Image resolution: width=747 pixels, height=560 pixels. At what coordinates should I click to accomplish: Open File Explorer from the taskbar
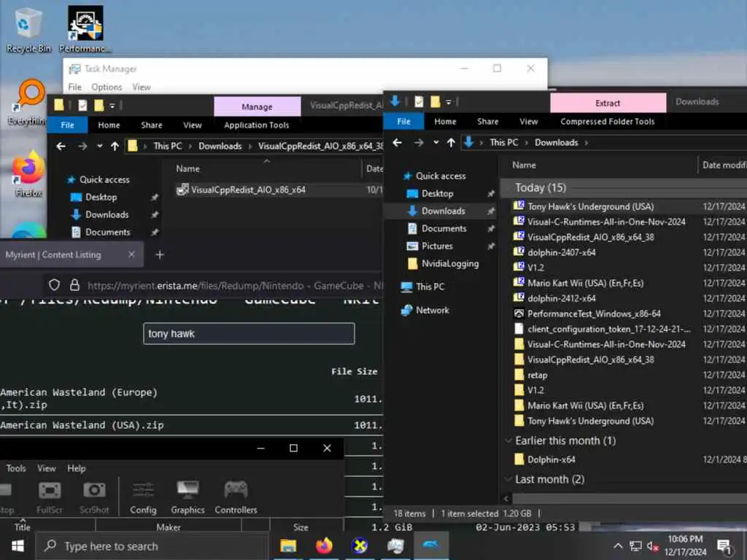pos(288,545)
